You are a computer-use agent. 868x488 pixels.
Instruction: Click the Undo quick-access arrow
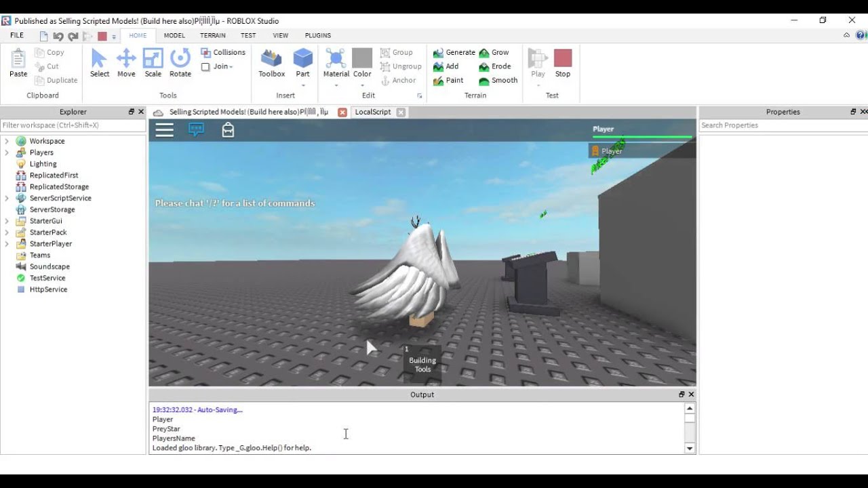58,36
